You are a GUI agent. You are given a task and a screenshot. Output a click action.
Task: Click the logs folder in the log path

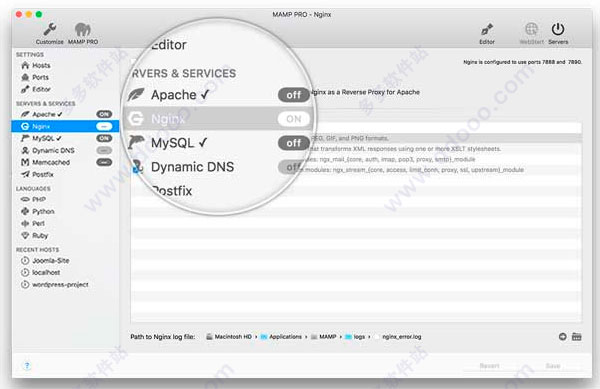coord(355,337)
